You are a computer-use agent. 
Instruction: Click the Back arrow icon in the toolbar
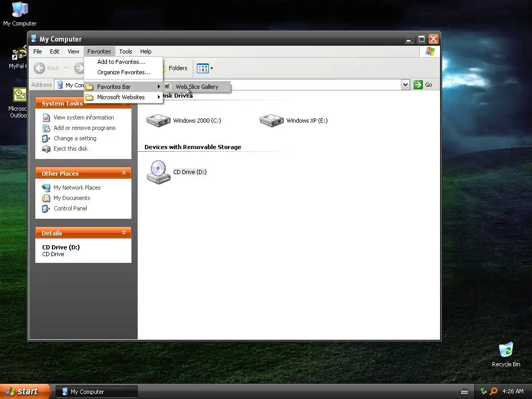39,68
